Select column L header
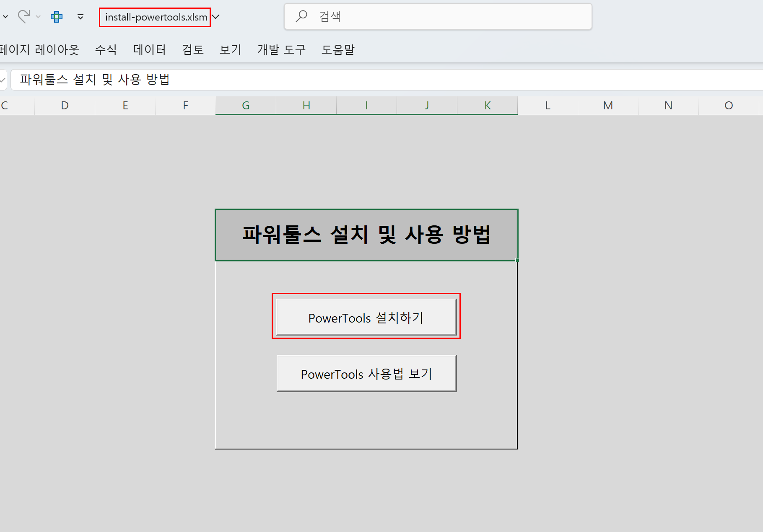 [548, 106]
